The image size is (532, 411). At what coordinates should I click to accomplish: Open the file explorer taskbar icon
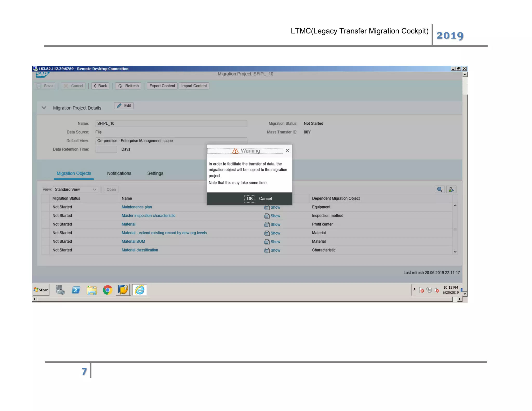tap(92, 290)
